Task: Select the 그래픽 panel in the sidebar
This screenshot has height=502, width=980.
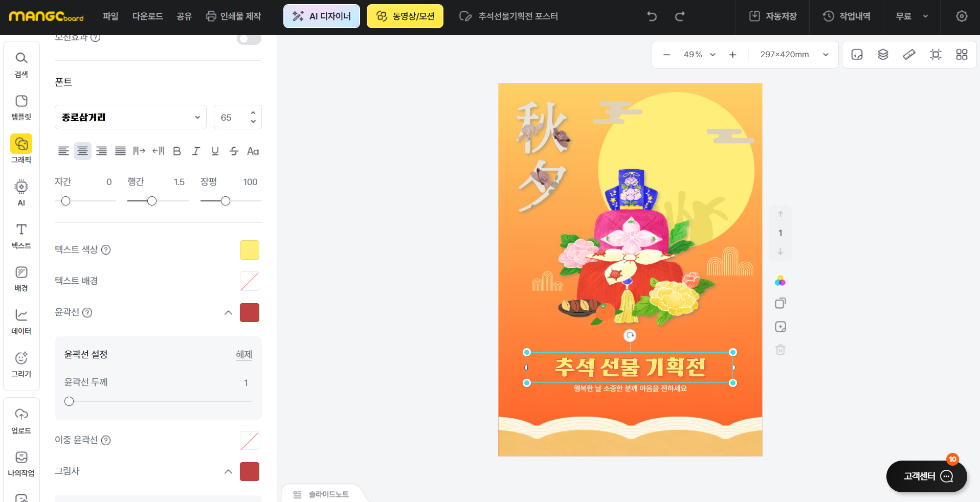Action: [21, 149]
